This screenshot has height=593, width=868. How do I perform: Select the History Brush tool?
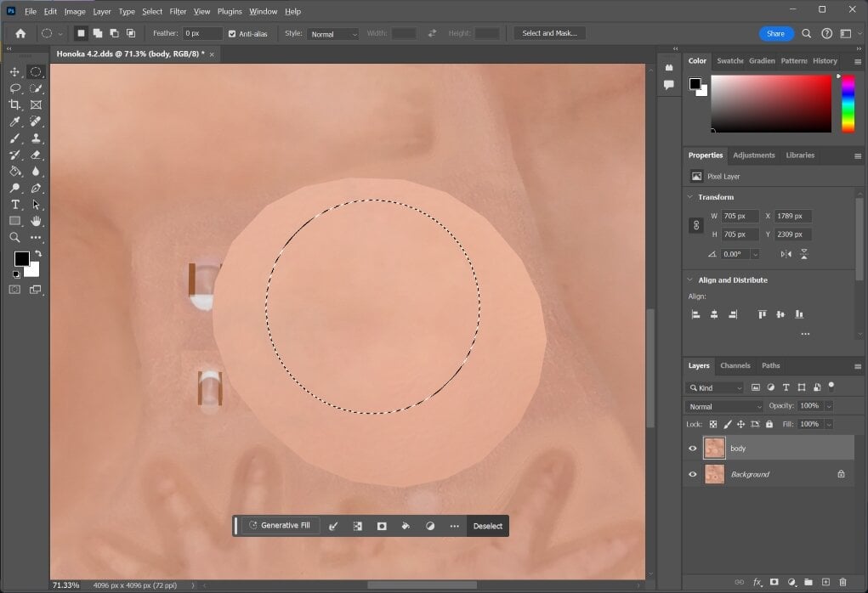(x=15, y=155)
